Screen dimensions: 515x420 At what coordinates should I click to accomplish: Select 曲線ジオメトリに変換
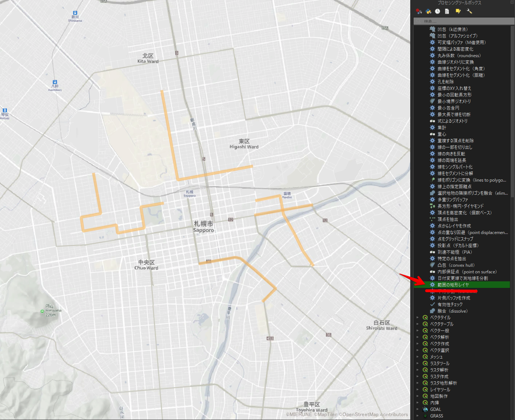coord(456,62)
